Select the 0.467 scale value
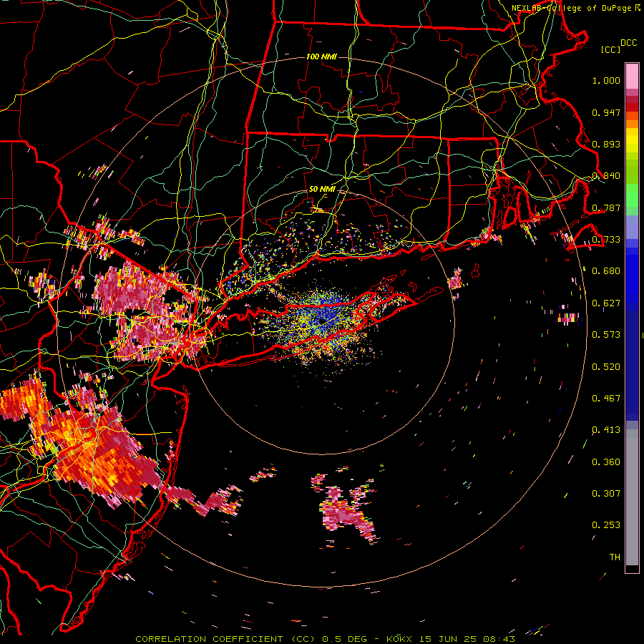The image size is (644, 644). pyautogui.click(x=606, y=399)
